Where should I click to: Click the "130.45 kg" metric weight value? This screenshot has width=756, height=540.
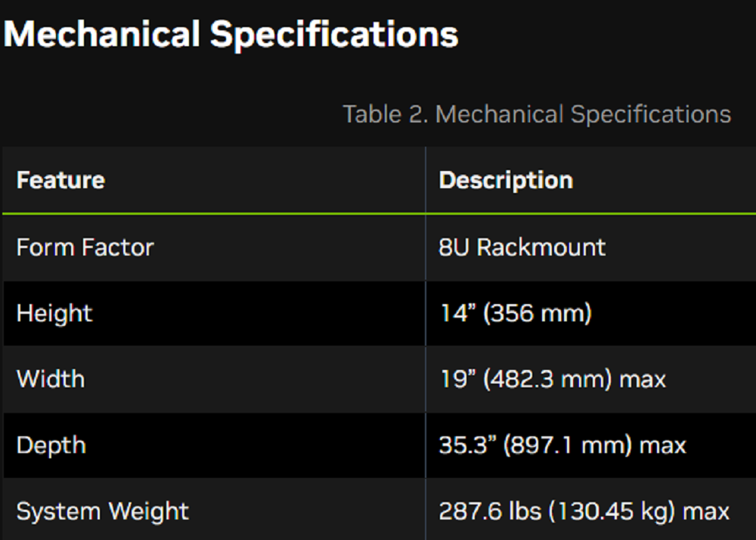click(x=612, y=511)
